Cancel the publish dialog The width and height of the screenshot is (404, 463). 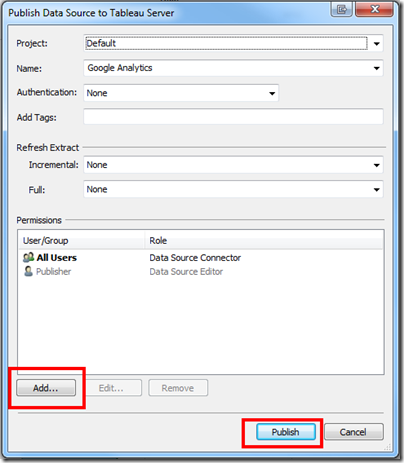pos(354,432)
